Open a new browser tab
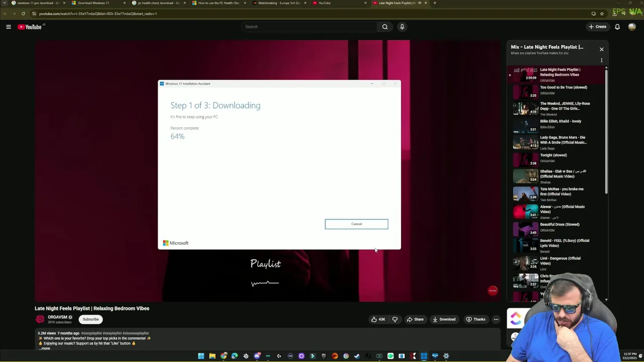 click(x=435, y=3)
